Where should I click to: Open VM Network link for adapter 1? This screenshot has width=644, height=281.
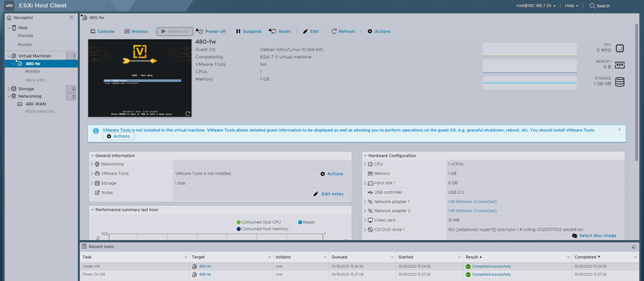click(472, 202)
